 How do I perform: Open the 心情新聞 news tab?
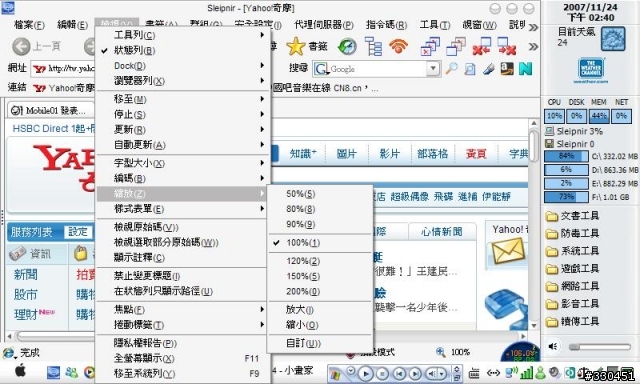point(442,232)
